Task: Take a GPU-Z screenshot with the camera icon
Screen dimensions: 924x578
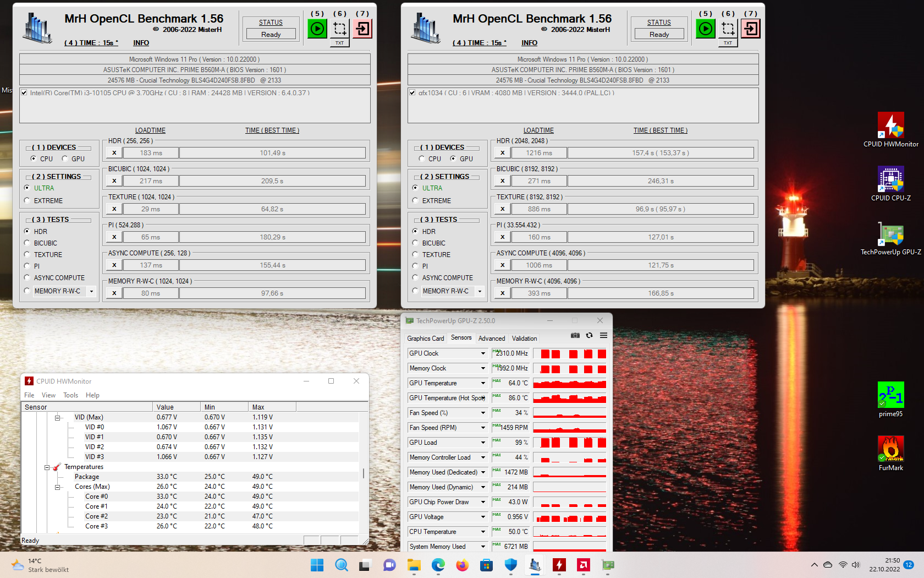Action: point(575,335)
